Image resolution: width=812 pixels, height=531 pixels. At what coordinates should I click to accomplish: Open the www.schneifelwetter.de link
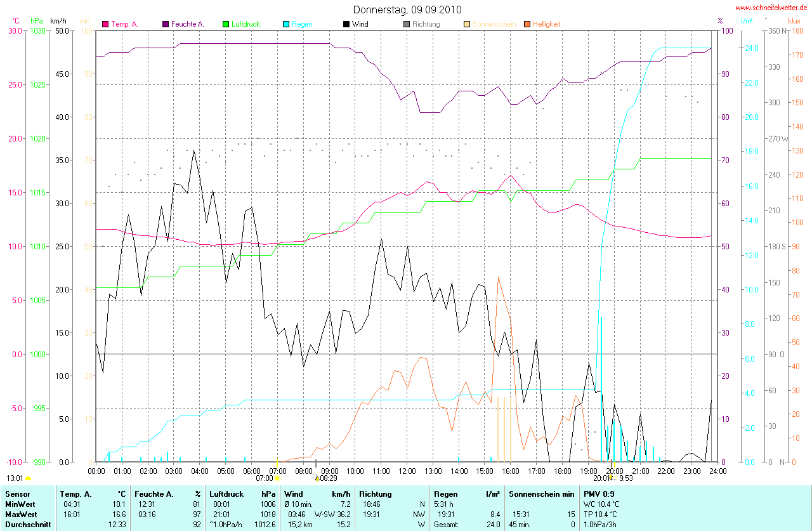pyautogui.click(x=771, y=8)
